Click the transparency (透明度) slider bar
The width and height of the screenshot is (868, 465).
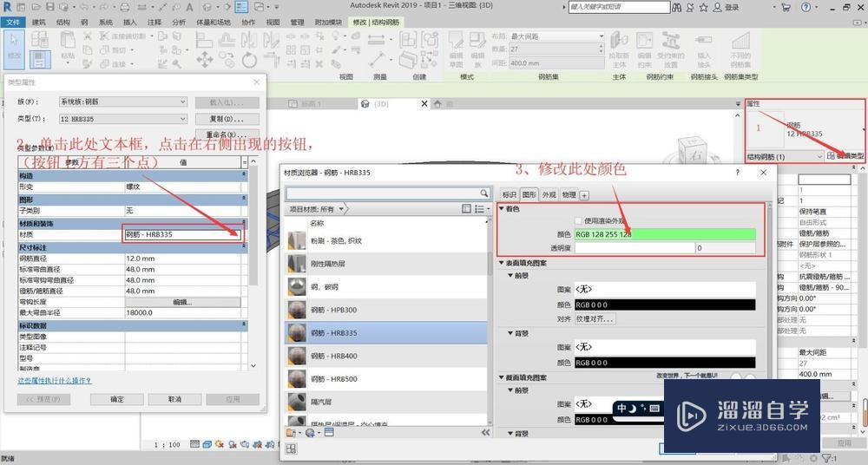pyautogui.click(x=635, y=248)
